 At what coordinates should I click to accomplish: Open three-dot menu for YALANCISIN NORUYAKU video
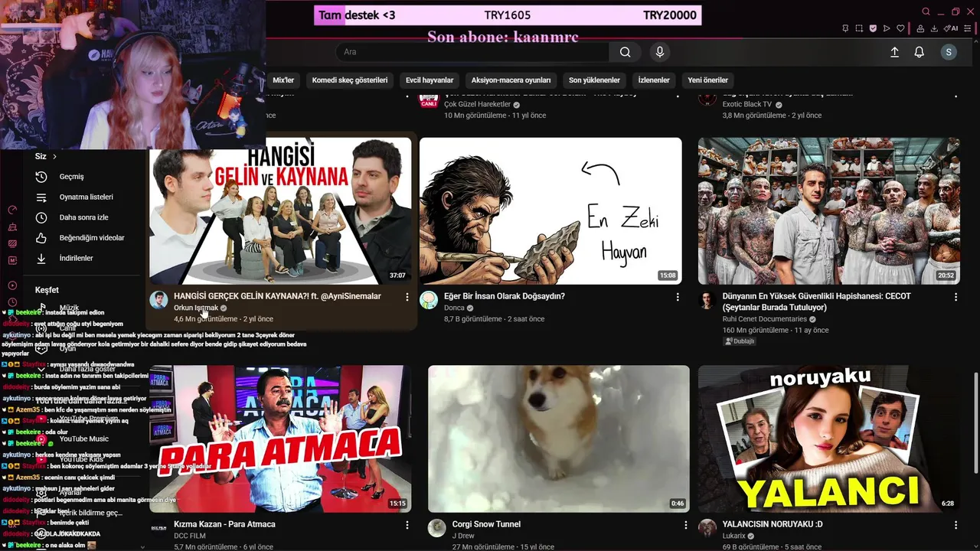point(955,525)
